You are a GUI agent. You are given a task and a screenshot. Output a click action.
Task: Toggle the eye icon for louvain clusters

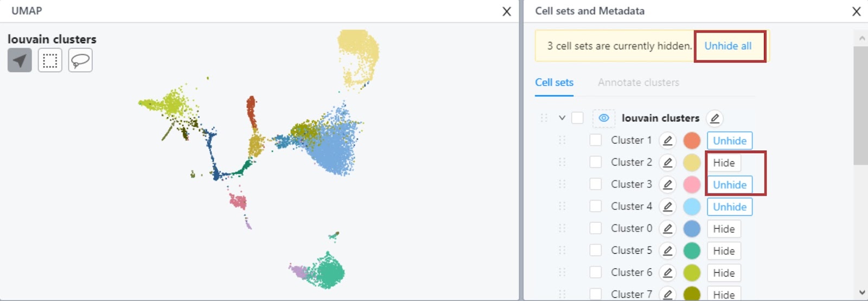[604, 118]
